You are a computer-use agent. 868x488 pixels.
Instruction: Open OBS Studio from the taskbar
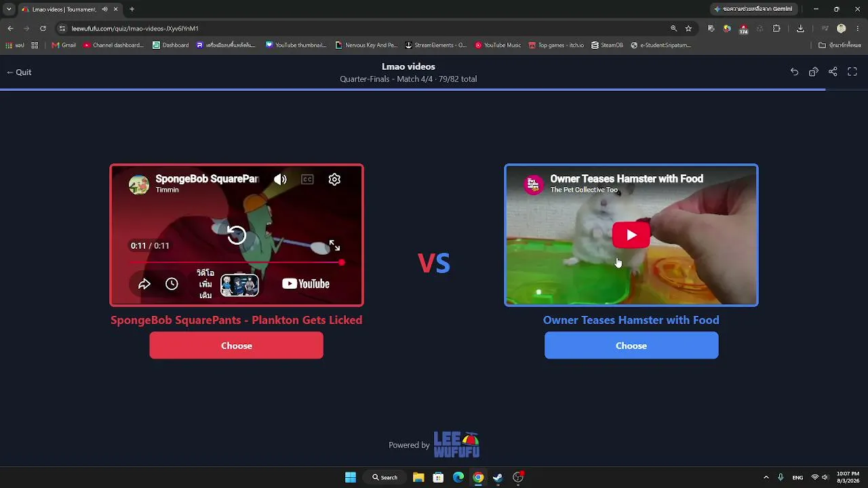coord(518,477)
